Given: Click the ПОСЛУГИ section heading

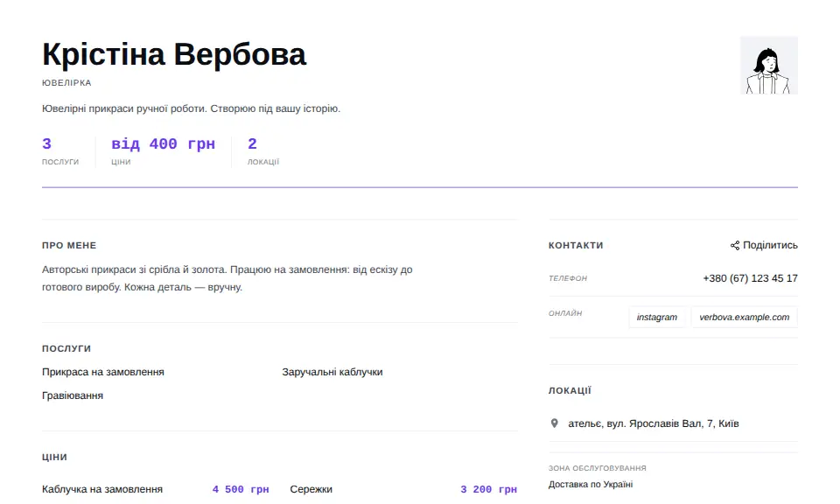Looking at the screenshot, I should [66, 348].
